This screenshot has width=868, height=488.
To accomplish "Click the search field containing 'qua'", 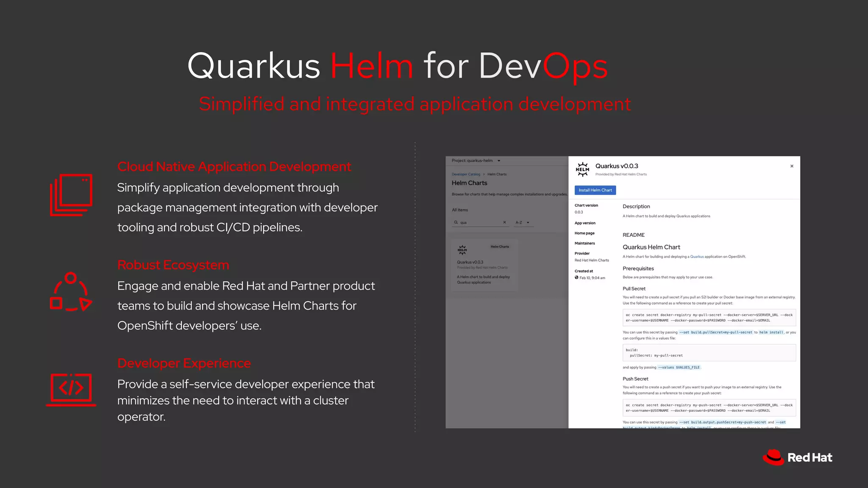I will 480,222.
